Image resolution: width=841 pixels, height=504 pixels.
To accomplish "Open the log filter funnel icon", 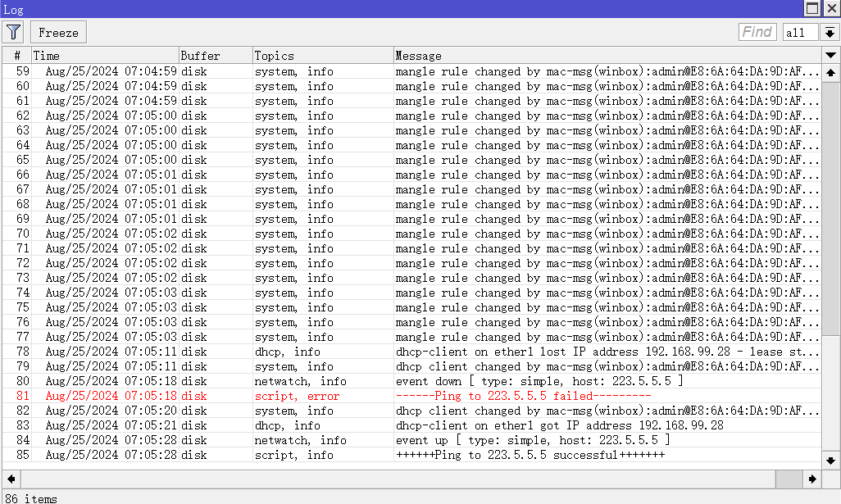I will (x=13, y=32).
